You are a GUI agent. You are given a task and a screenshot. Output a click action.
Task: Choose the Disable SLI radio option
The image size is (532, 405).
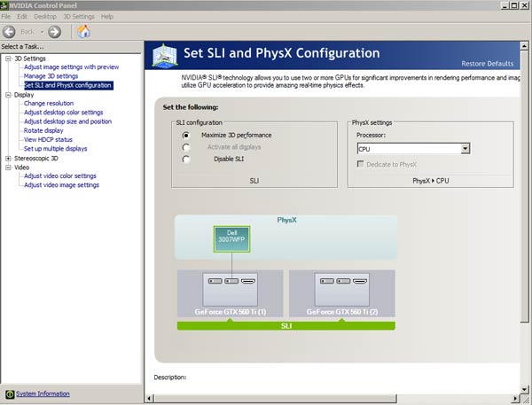point(186,160)
